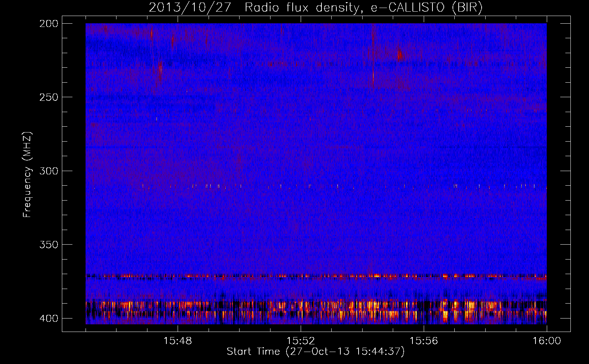Click the 16:00 time tick label
Viewport: 589px width, 364px height.
[x=547, y=341]
